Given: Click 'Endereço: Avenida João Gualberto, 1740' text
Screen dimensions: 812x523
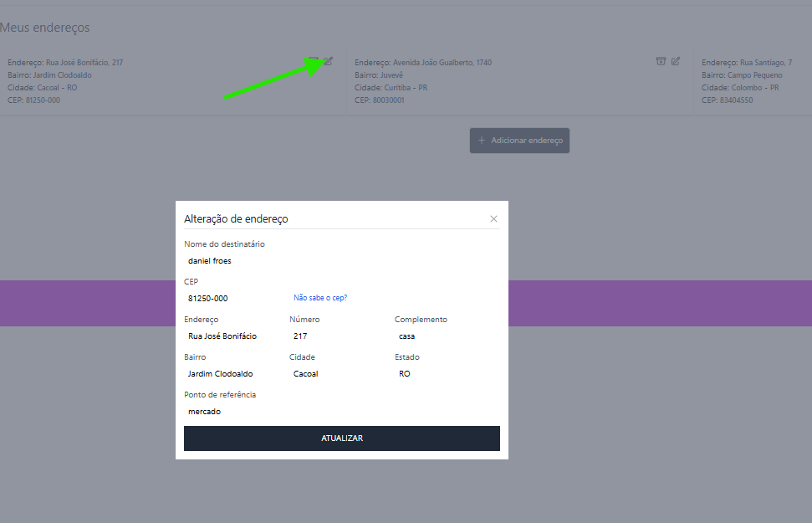Looking at the screenshot, I should coord(423,63).
